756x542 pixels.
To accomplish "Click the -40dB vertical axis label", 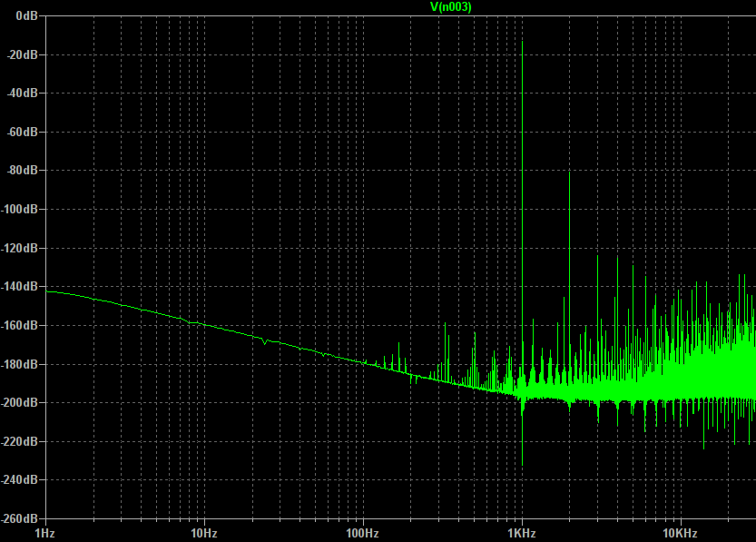I will (23, 94).
